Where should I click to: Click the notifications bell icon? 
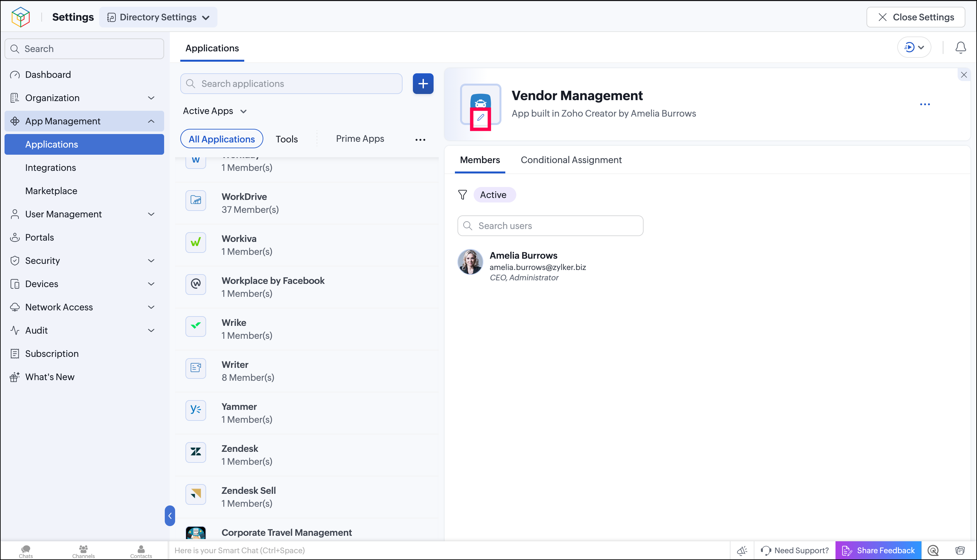(x=961, y=48)
